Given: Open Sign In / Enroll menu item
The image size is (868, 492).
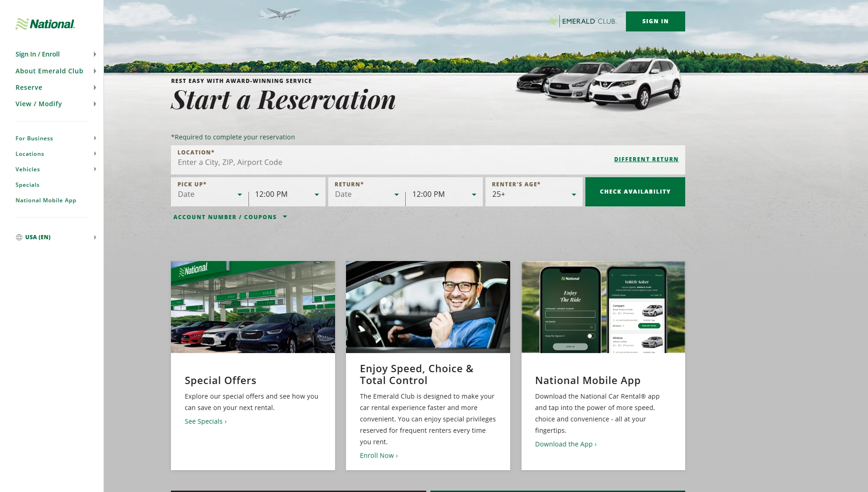Looking at the screenshot, I should click(x=37, y=54).
